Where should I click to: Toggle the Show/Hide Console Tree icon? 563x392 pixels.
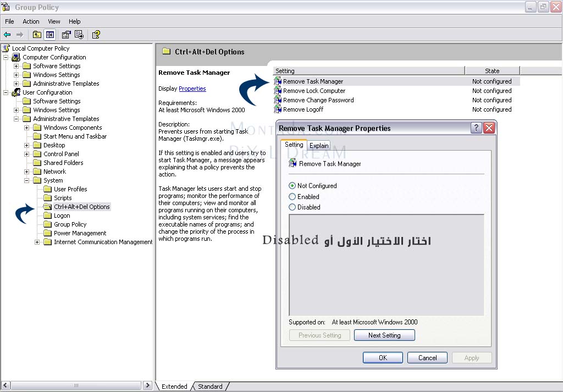point(50,35)
